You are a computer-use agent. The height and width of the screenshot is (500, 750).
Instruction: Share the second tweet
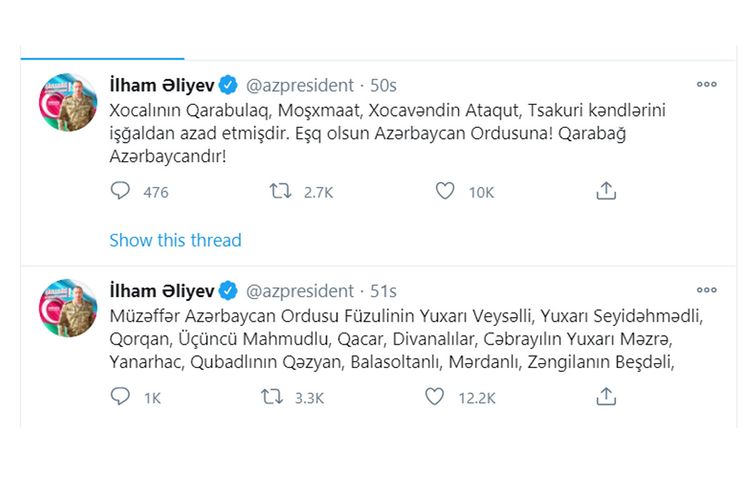605,397
